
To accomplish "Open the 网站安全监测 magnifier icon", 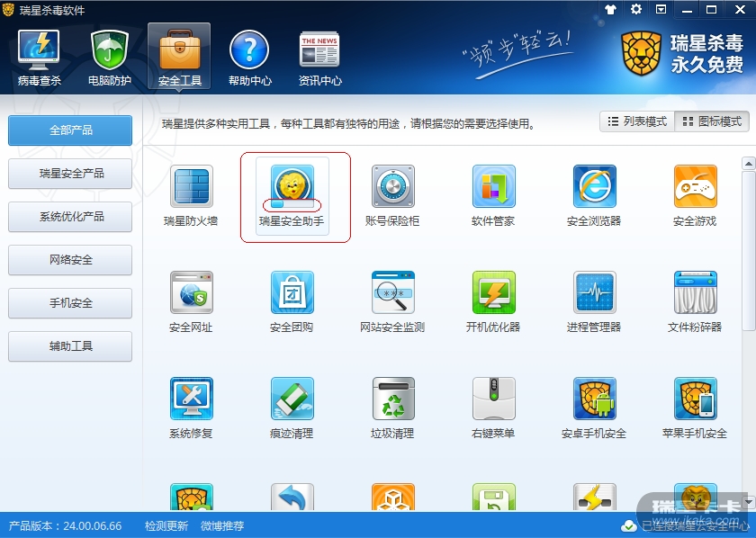I will point(393,292).
